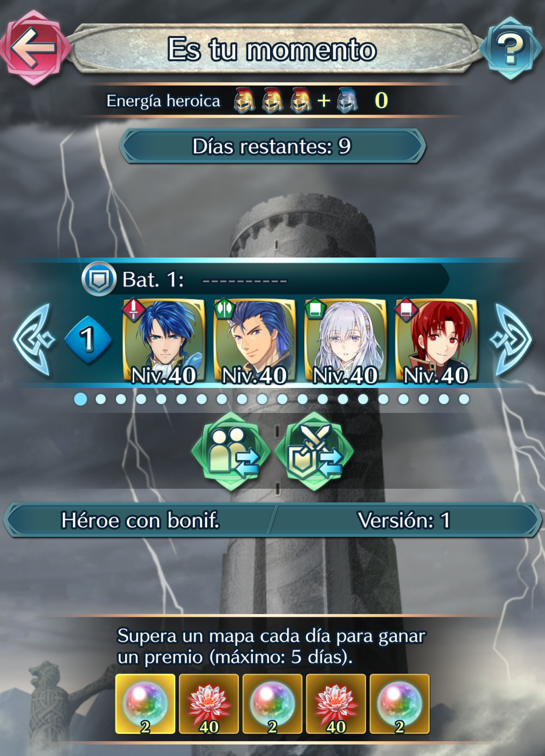Go to the next team with the right arrow
545x756 pixels.
point(511,340)
